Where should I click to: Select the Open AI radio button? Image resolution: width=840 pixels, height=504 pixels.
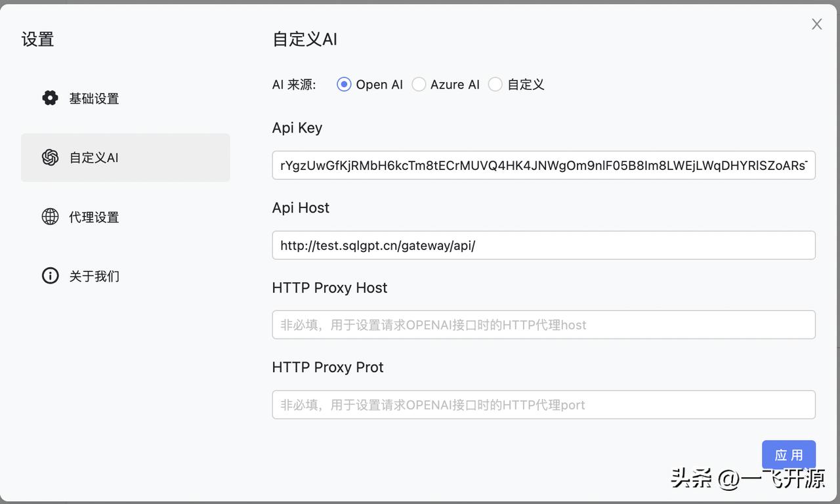344,85
